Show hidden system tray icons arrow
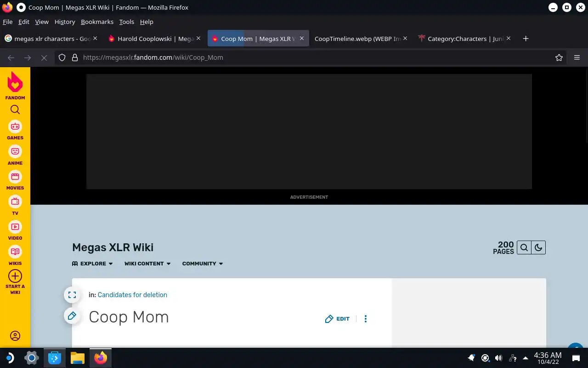The height and width of the screenshot is (368, 588). pyautogui.click(x=526, y=358)
